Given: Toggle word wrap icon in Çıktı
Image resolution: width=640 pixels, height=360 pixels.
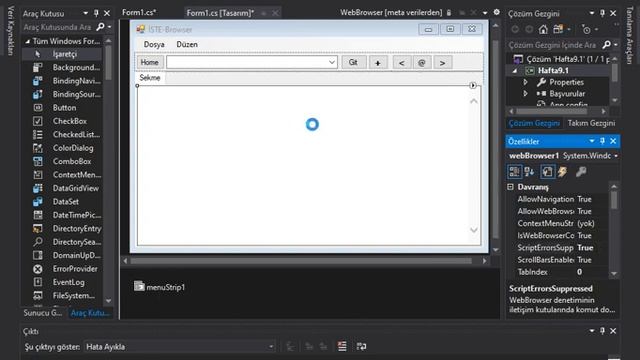Looking at the screenshot, I should (x=361, y=347).
